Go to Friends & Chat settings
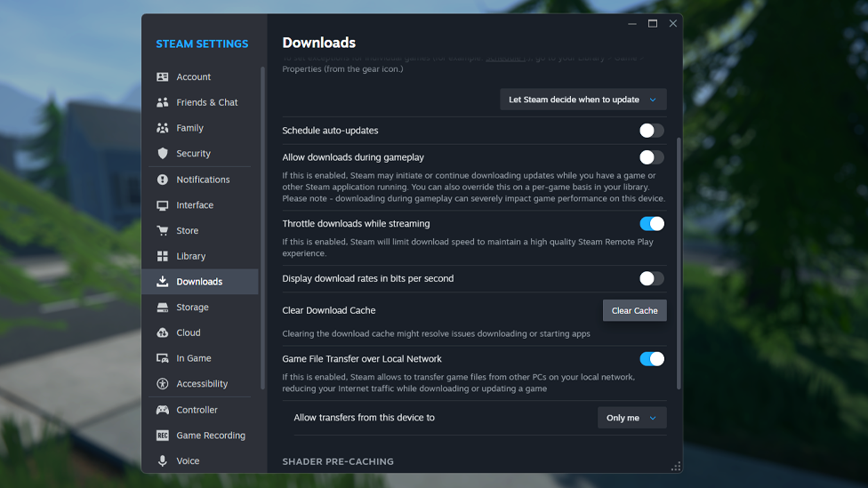The image size is (868, 488). point(200,102)
